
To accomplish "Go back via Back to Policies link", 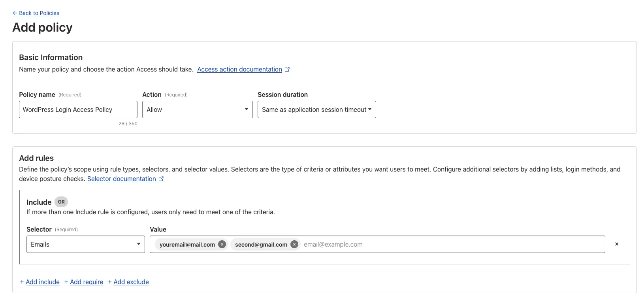I will tap(36, 13).
